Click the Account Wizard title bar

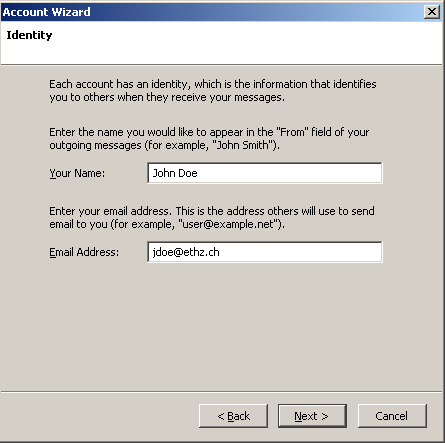212,12
